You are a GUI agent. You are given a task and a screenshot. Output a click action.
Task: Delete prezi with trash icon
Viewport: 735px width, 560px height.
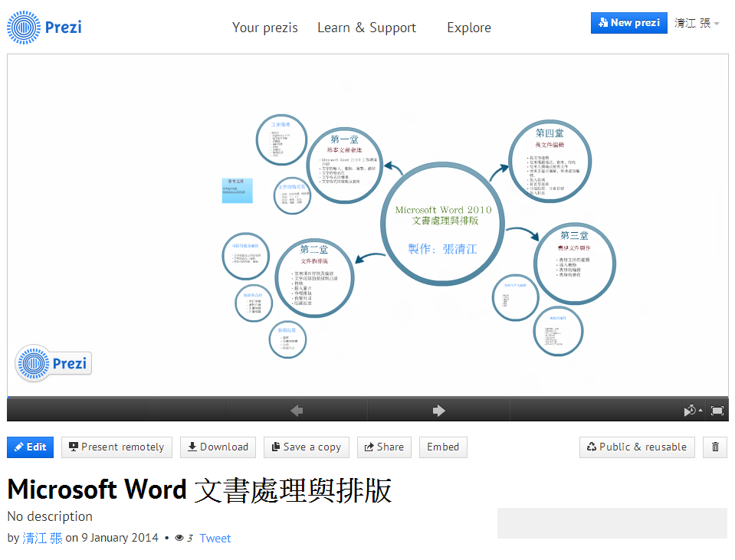715,447
